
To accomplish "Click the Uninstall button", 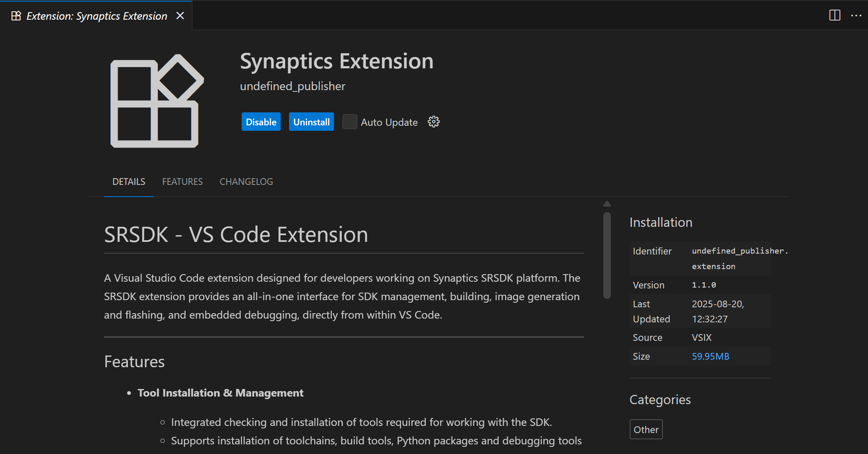I will 311,122.
